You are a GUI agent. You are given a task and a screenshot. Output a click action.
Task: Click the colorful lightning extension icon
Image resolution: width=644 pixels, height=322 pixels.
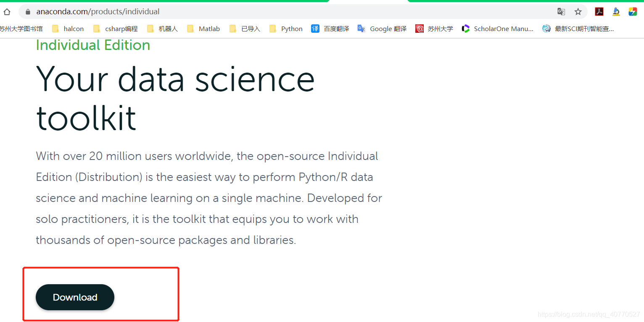tap(633, 11)
